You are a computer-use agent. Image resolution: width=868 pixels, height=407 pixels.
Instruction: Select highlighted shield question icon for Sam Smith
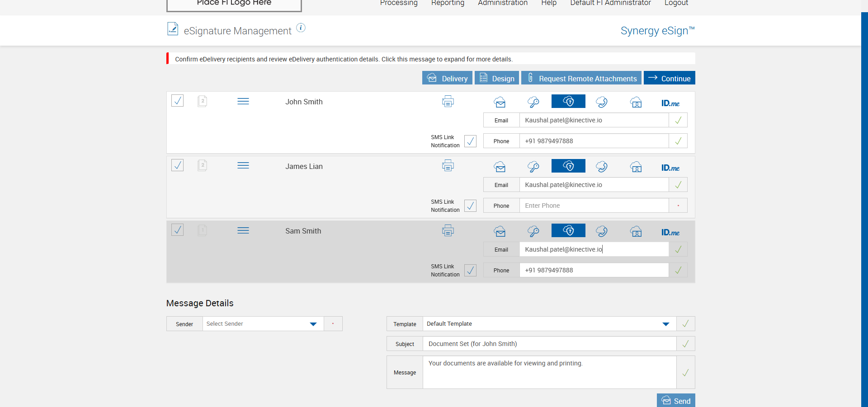pyautogui.click(x=568, y=230)
